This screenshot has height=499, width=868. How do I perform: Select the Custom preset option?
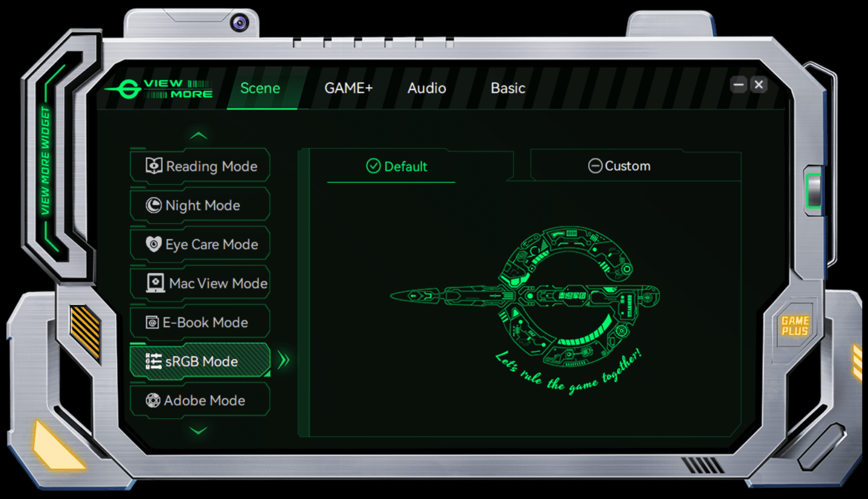pyautogui.click(x=619, y=166)
